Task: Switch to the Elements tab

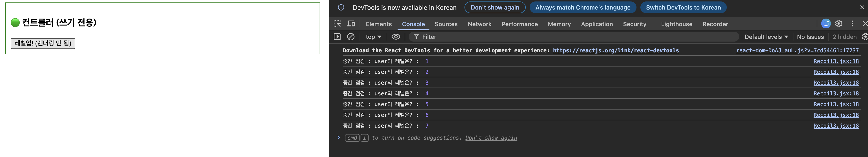Action: tap(378, 24)
